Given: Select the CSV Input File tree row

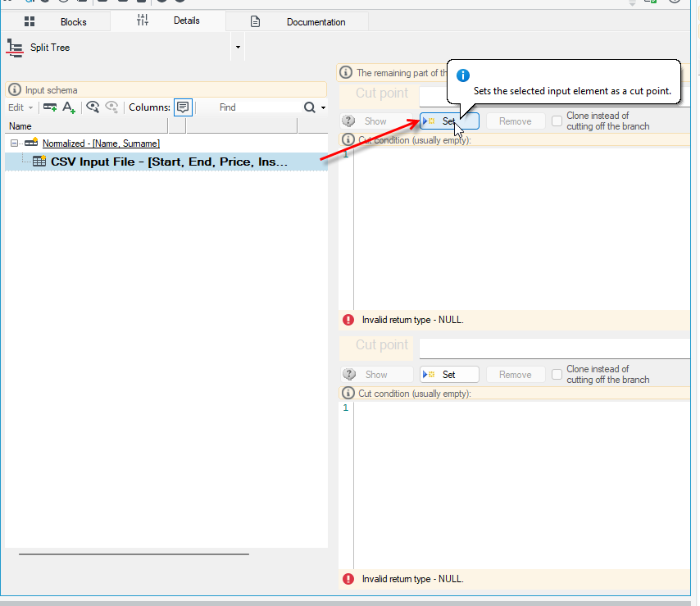Looking at the screenshot, I should click(166, 162).
